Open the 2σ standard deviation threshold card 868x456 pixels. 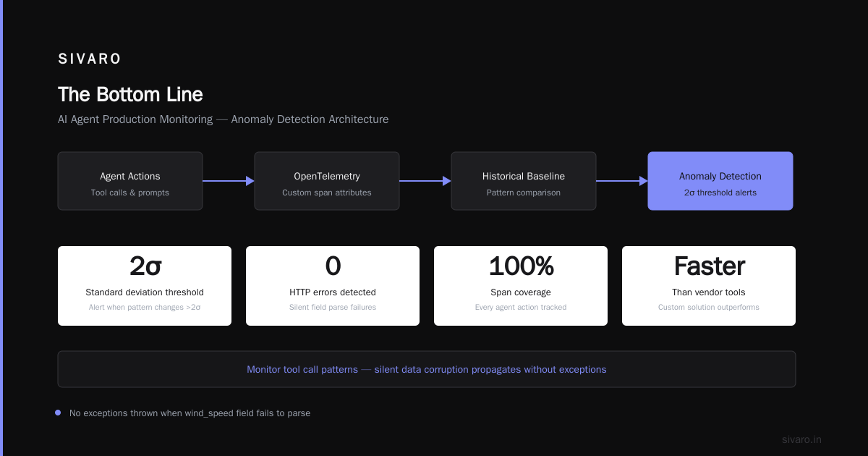pyautogui.click(x=145, y=286)
